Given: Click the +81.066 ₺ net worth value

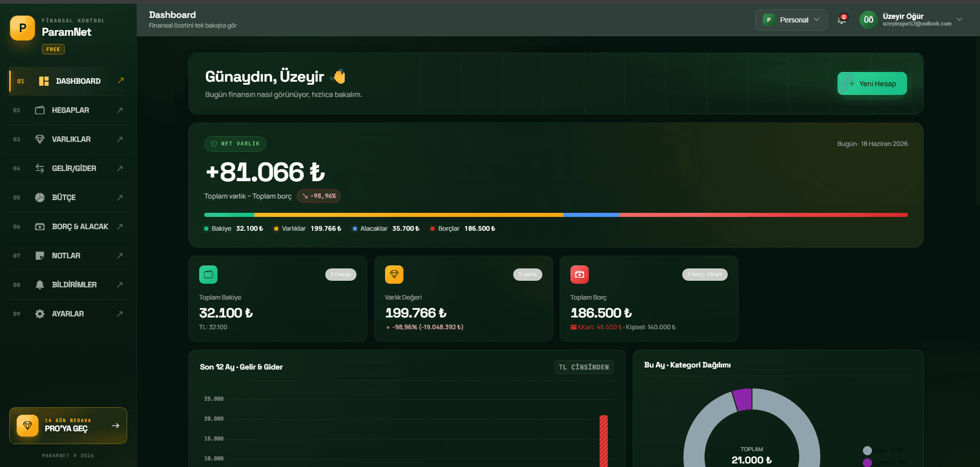Looking at the screenshot, I should tap(265, 172).
